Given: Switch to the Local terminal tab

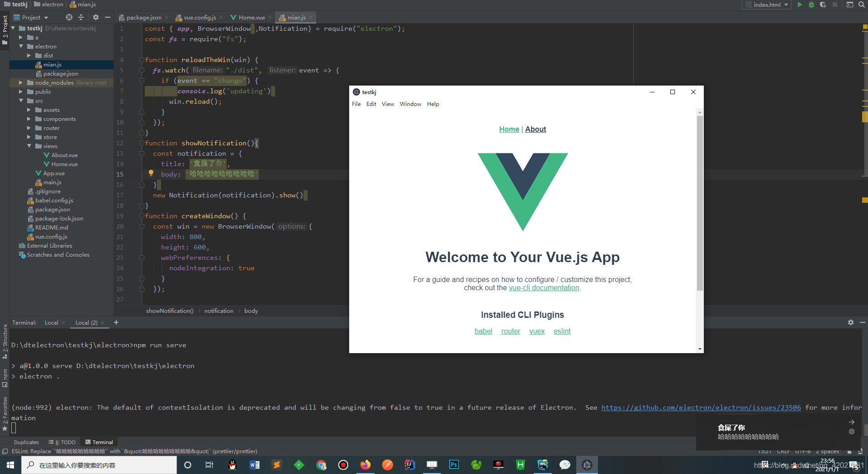Looking at the screenshot, I should click(51, 323).
